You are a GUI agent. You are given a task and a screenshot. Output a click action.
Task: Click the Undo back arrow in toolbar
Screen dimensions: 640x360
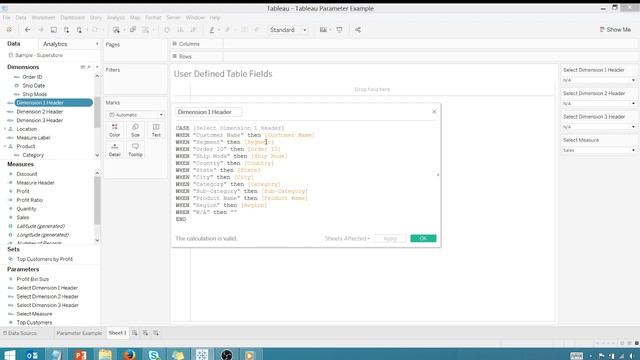(27, 30)
